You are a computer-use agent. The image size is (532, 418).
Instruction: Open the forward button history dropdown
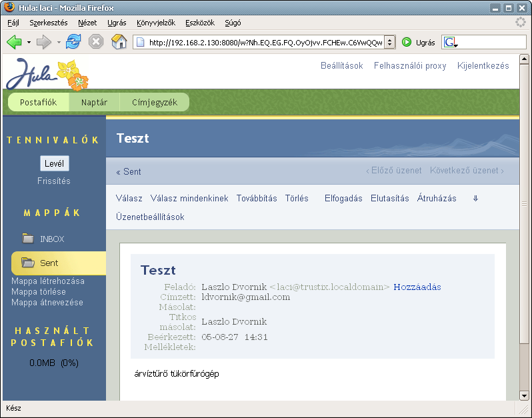tap(59, 43)
